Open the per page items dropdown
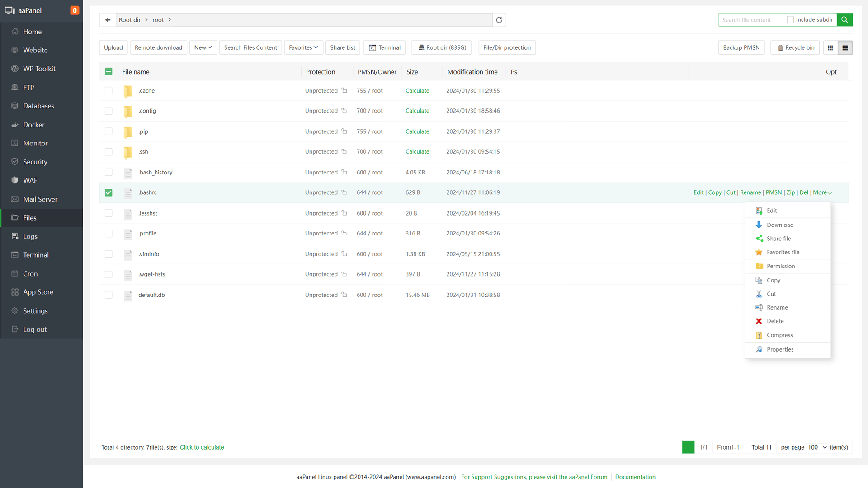 point(817,447)
